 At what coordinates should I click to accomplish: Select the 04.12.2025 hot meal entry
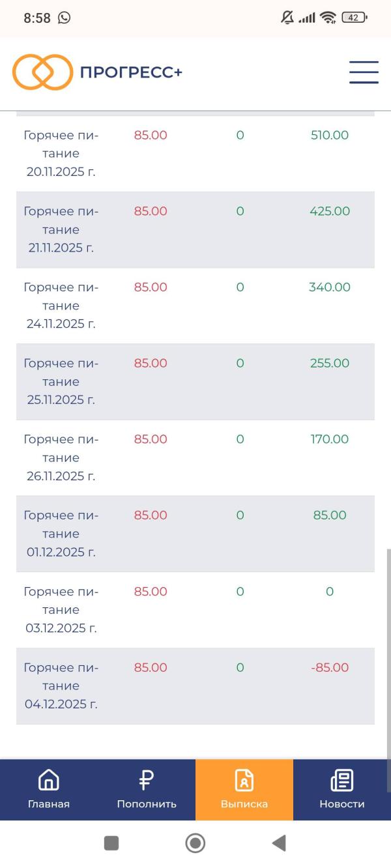(61, 686)
